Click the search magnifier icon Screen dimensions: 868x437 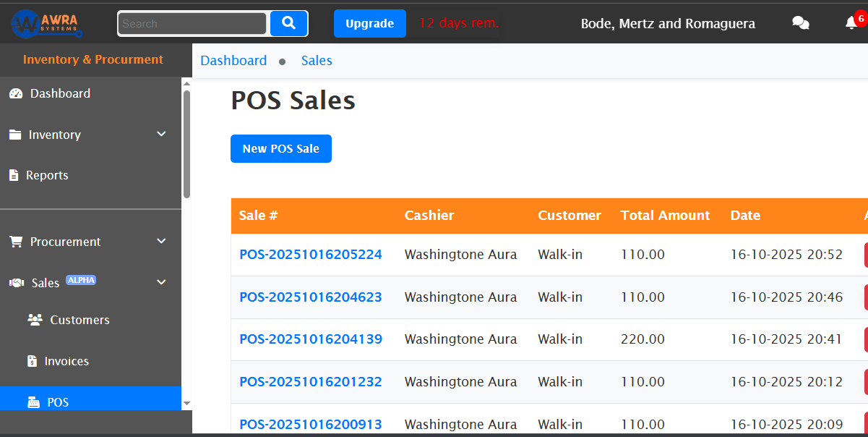coord(288,23)
